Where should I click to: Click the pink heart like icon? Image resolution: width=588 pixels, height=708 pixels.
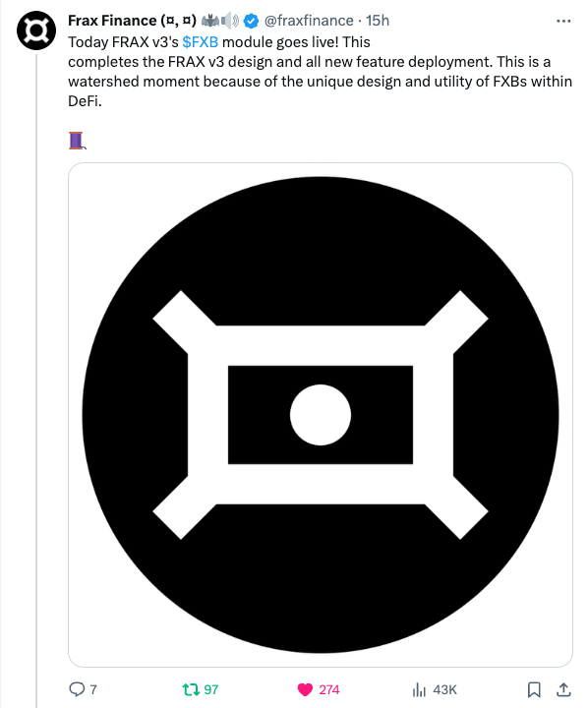305,689
